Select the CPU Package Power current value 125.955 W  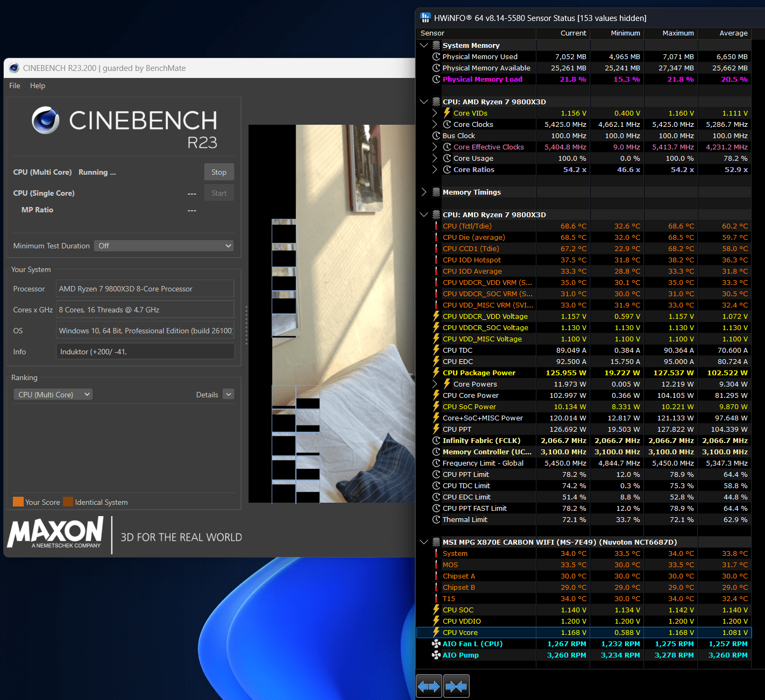[566, 373]
